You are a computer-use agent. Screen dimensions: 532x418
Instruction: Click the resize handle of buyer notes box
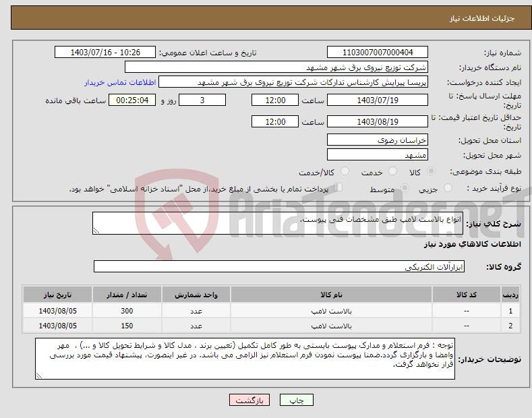pos(39,376)
